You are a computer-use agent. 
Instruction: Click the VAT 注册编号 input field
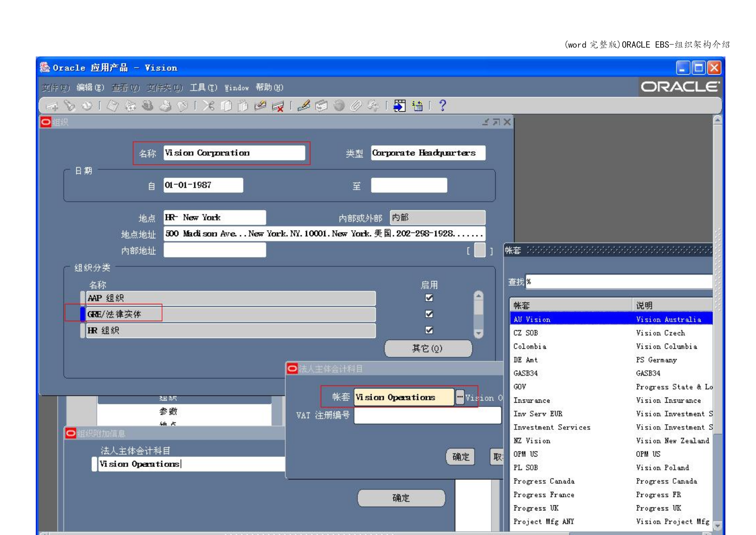(x=428, y=415)
